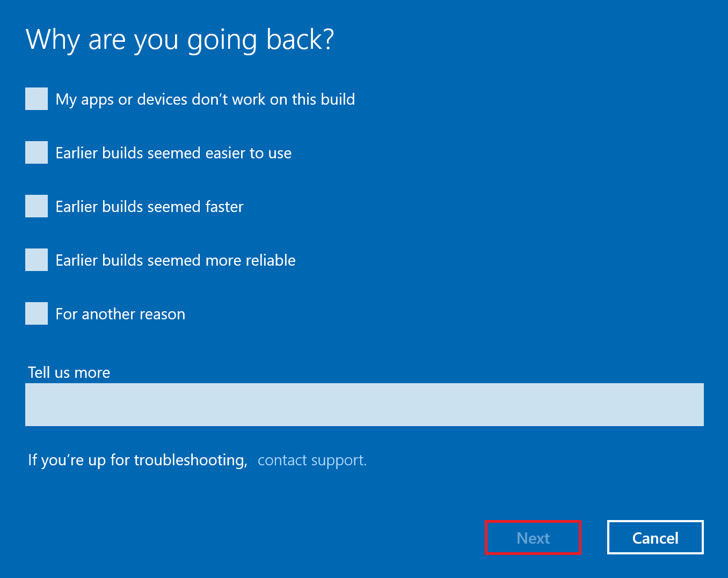
Task: Enable 'Earlier builds seemed more reliable'
Action: click(36, 260)
